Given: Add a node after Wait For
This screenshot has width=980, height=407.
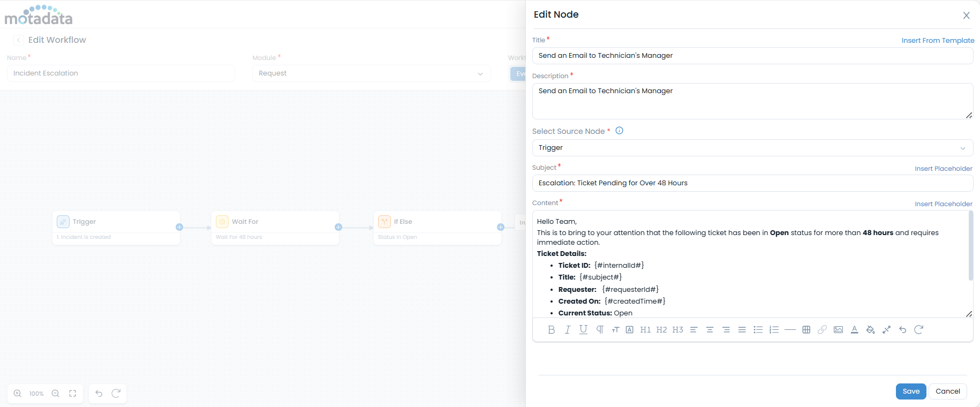Looking at the screenshot, I should [338, 227].
